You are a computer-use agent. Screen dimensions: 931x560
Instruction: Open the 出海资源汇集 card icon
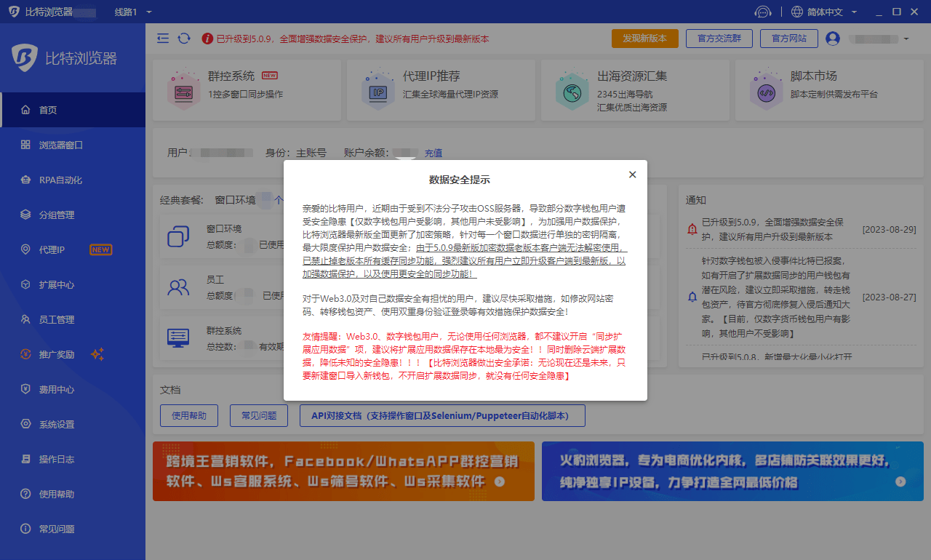tap(572, 89)
